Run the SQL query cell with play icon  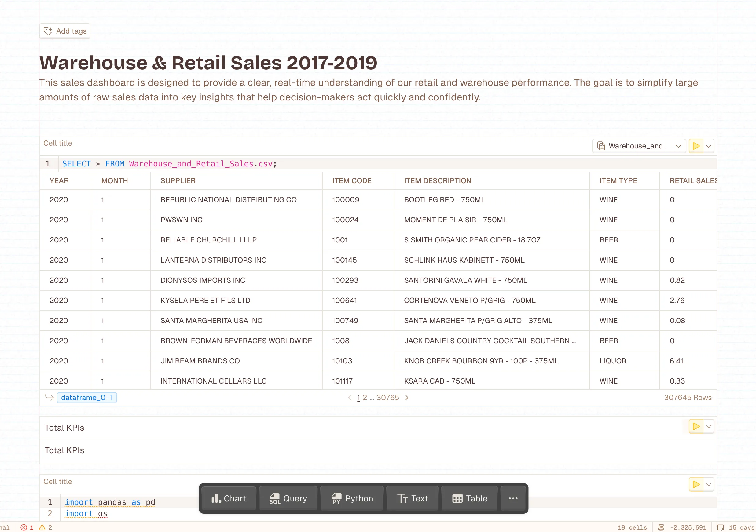(x=696, y=146)
